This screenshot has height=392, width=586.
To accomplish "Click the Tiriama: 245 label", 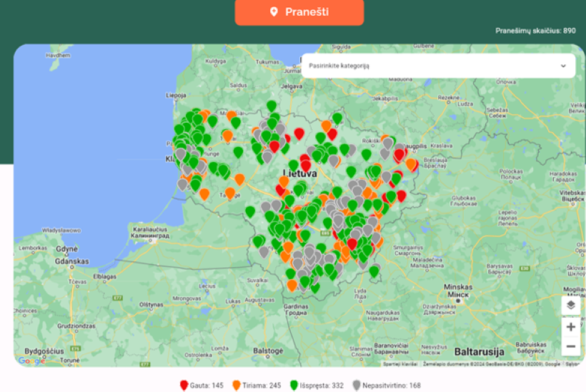I will (262, 386).
